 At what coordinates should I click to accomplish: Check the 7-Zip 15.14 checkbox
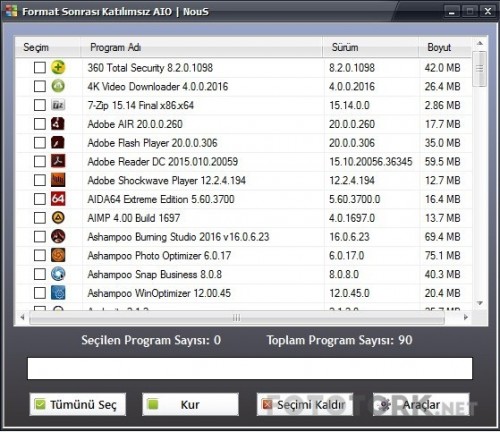pos(40,105)
